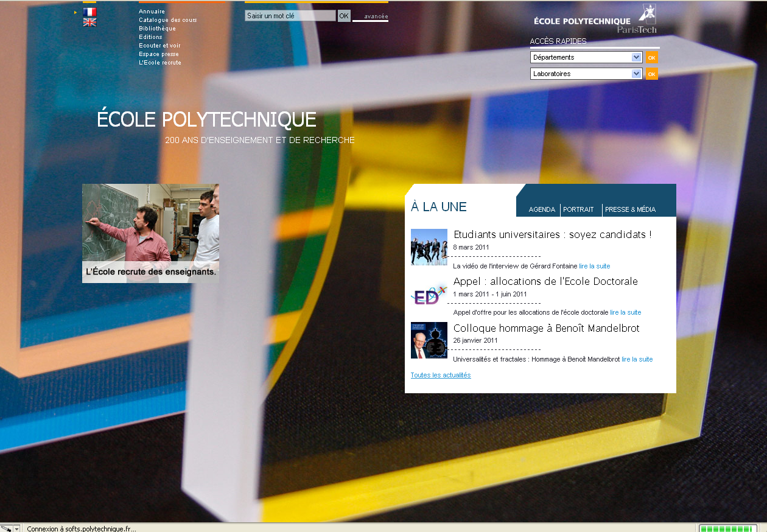767x532 pixels.
Task: Open Espace presse
Action: click(x=159, y=54)
